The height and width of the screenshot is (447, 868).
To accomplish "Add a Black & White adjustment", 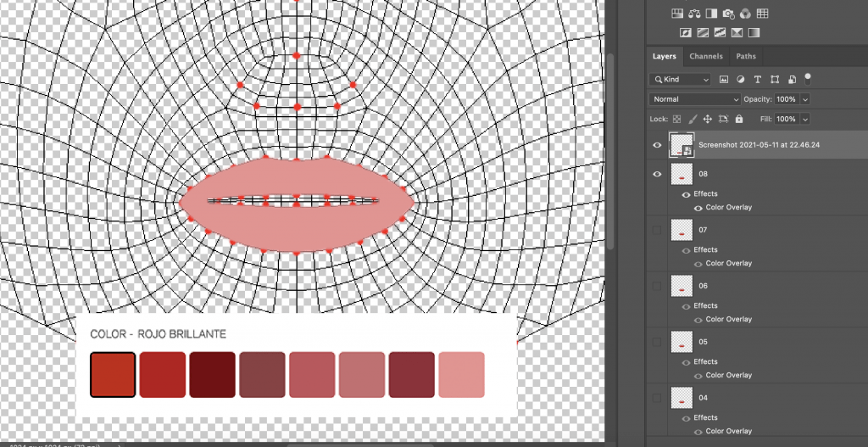I will click(x=711, y=14).
